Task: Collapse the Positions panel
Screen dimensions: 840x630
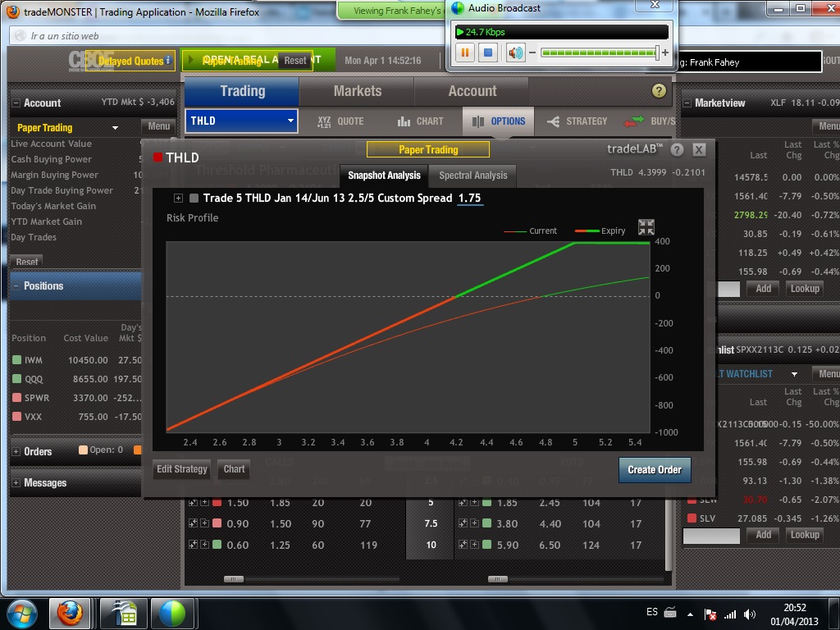Action: coord(16,286)
